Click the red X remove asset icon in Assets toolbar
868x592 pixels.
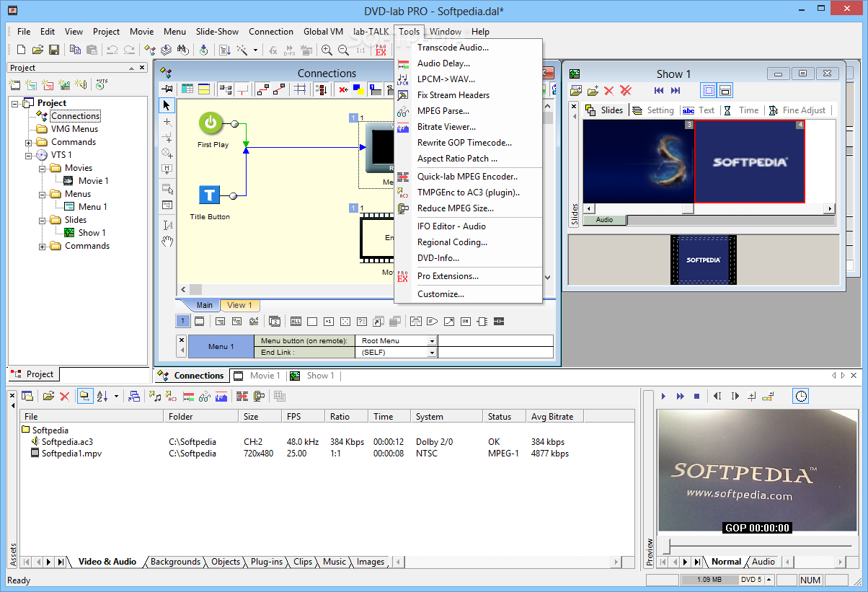pos(65,396)
